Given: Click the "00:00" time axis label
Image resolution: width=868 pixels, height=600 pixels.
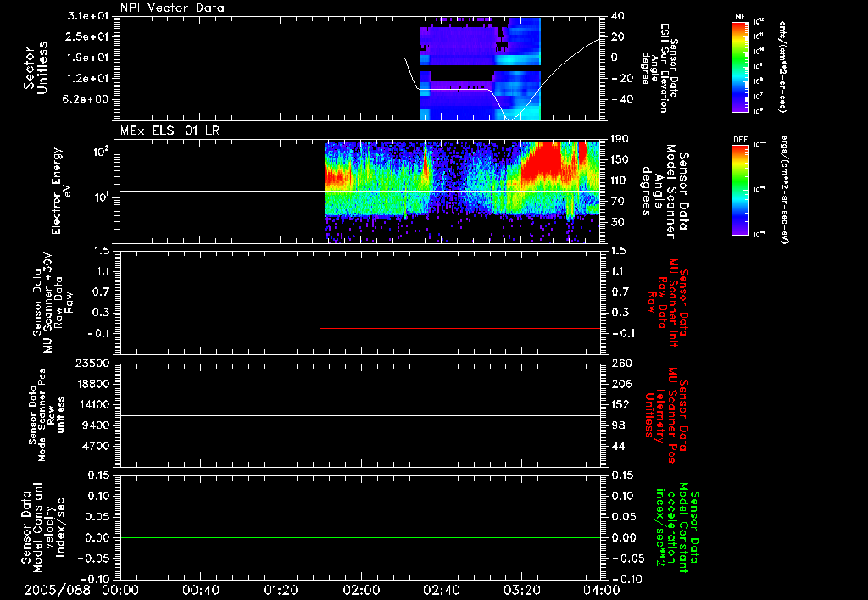Looking at the screenshot, I should coord(120,590).
